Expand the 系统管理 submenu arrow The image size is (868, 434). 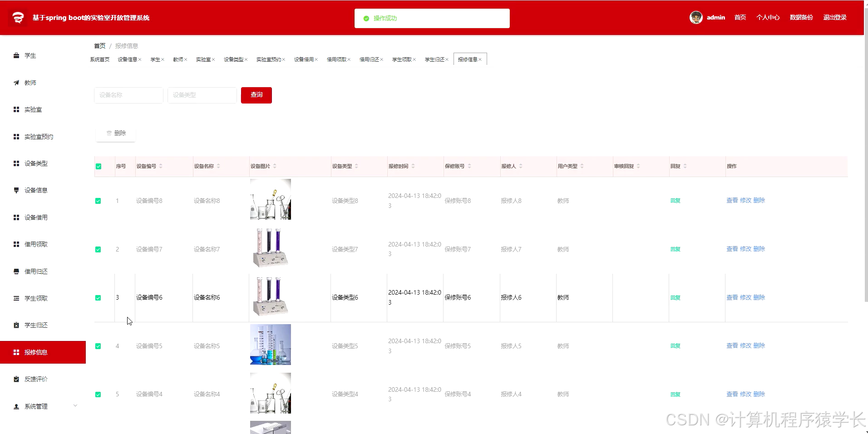click(x=75, y=406)
